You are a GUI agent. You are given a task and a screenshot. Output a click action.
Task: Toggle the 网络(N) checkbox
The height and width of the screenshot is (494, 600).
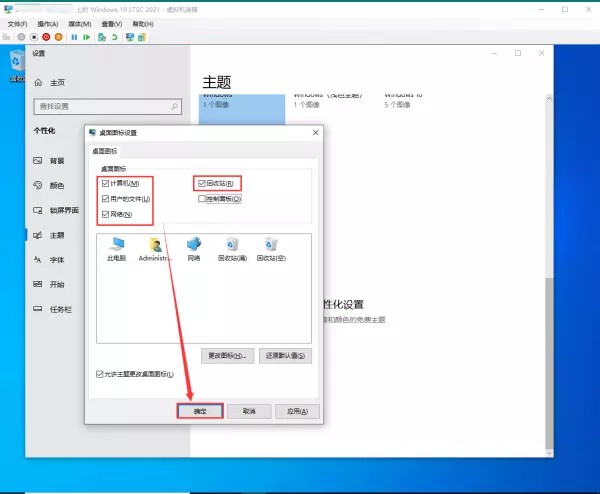coord(106,214)
